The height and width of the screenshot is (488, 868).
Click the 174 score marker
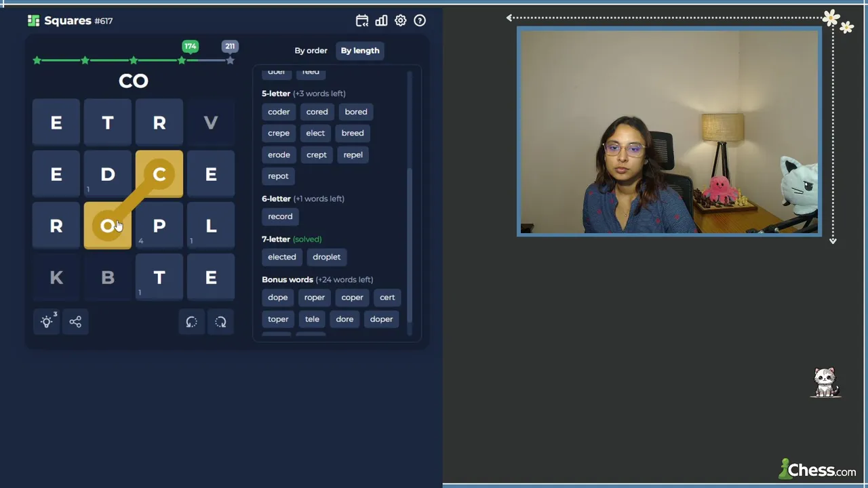point(190,46)
